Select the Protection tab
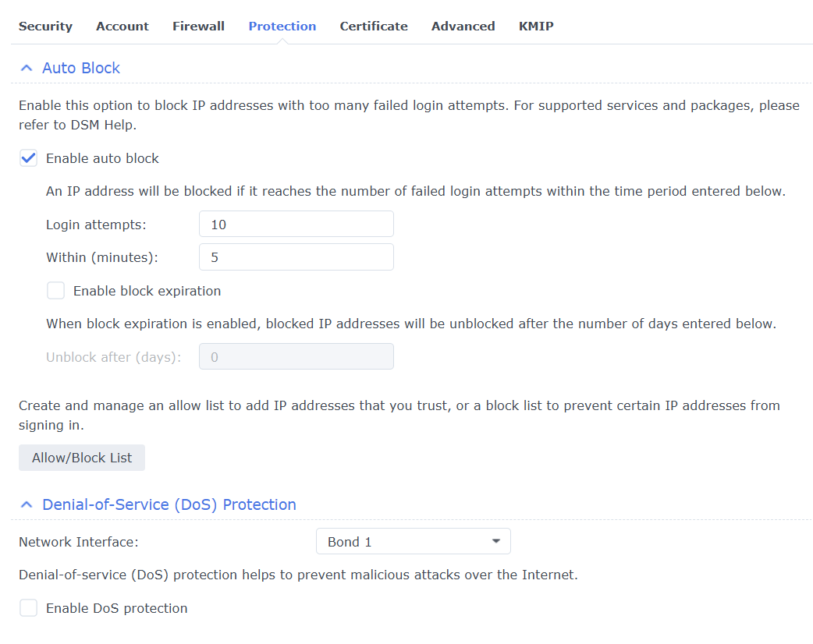The width and height of the screenshot is (813, 644). [282, 27]
